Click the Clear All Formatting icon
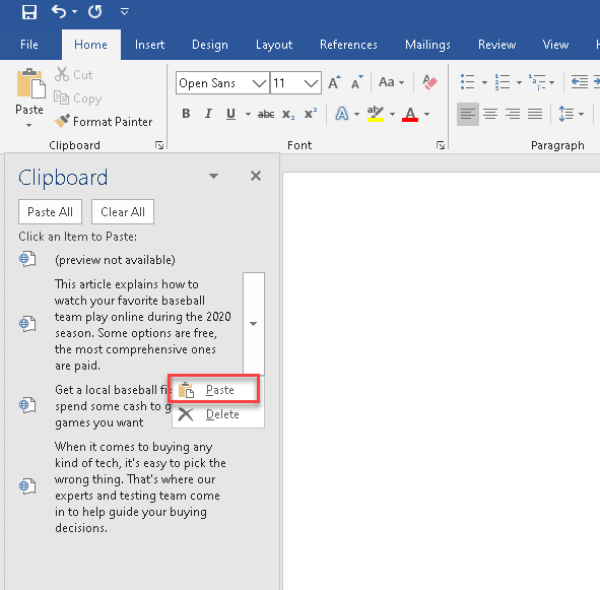This screenshot has width=600, height=590. tap(430, 83)
